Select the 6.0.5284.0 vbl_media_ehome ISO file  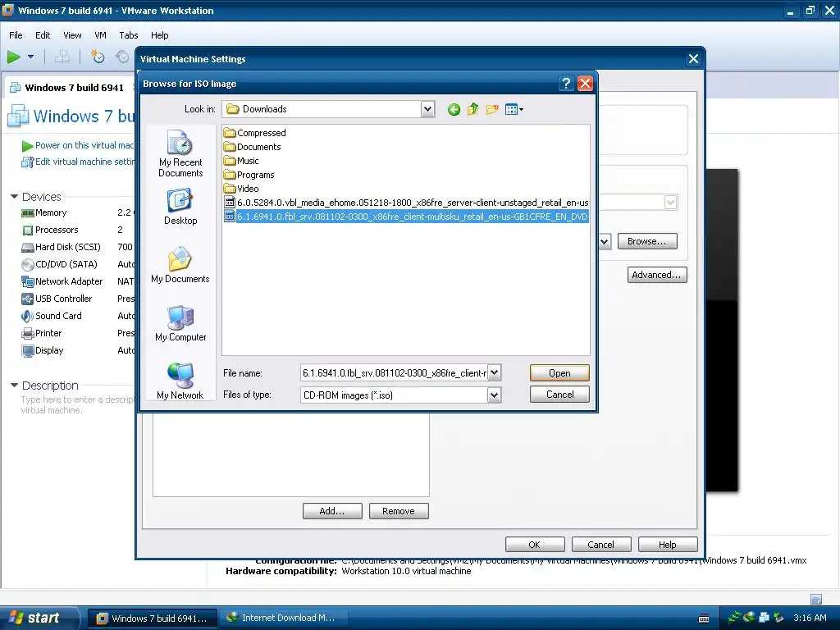pyautogui.click(x=406, y=203)
